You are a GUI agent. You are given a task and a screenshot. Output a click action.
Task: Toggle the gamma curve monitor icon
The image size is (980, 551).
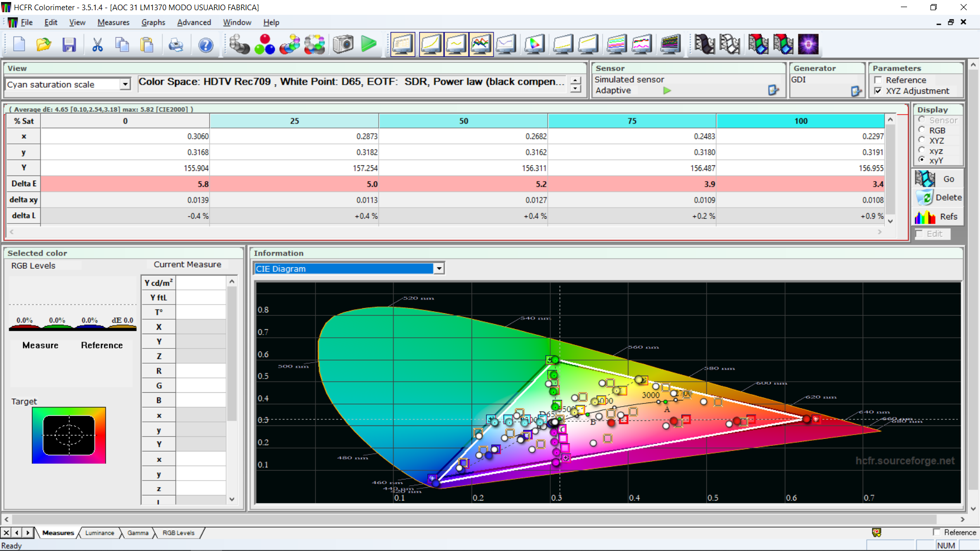(456, 44)
